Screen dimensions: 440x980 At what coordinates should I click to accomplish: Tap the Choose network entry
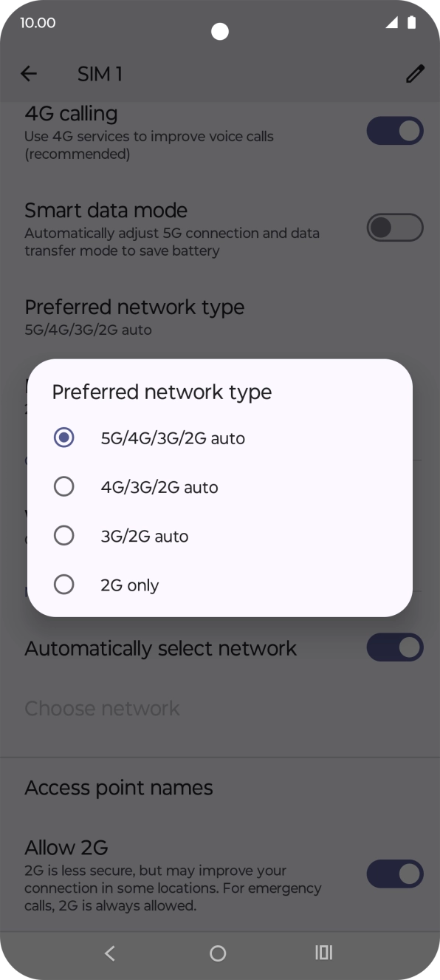[102, 708]
